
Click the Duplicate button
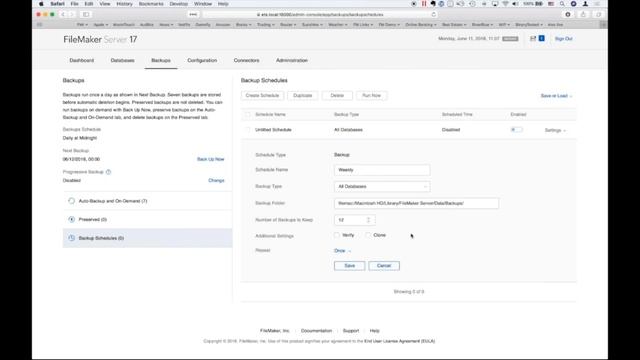(302, 96)
